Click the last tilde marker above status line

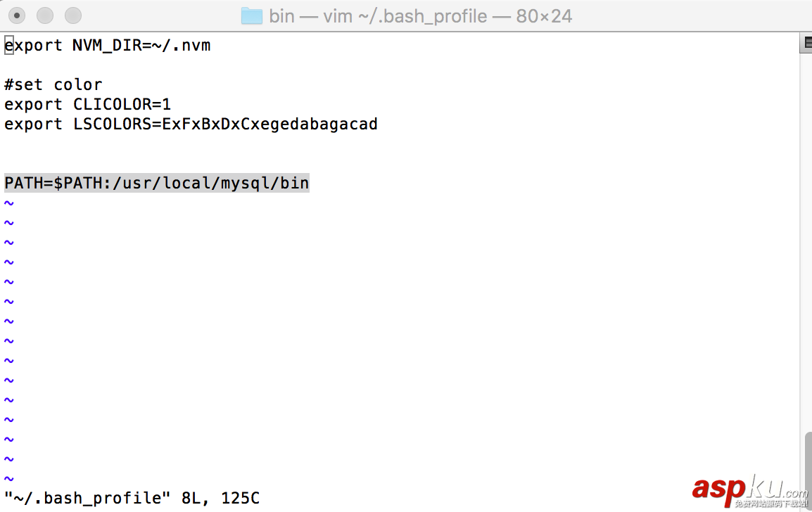pyautogui.click(x=8, y=479)
